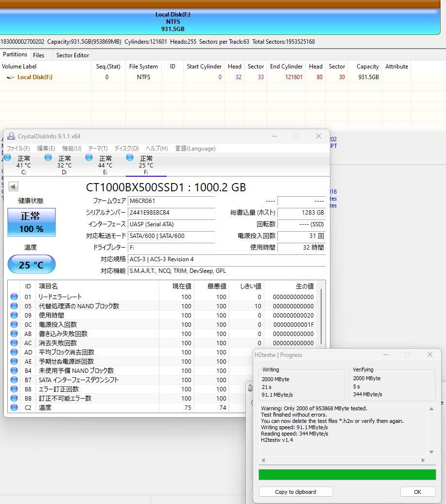Click the green H2testw progress bar
This screenshot has height=504, width=446.
pos(347,474)
